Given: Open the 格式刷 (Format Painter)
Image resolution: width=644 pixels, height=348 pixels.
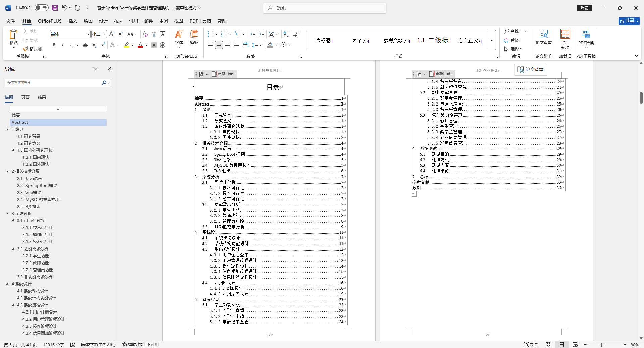Looking at the screenshot, I should click(x=33, y=49).
